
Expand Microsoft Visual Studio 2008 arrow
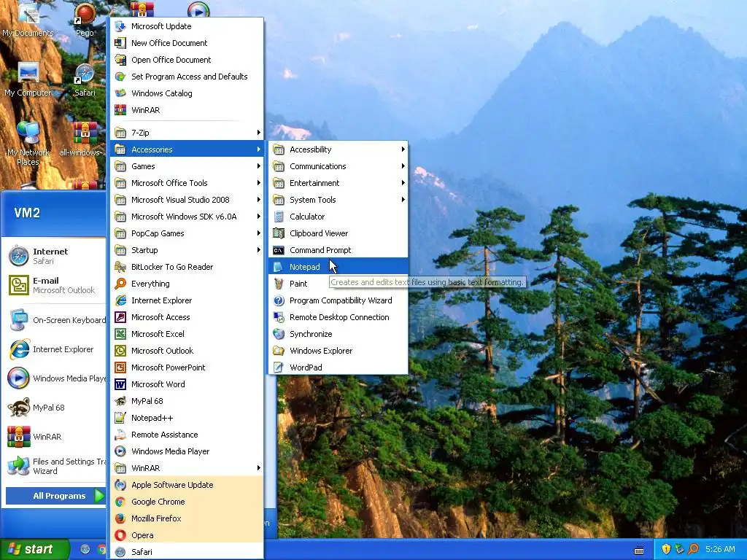(259, 200)
